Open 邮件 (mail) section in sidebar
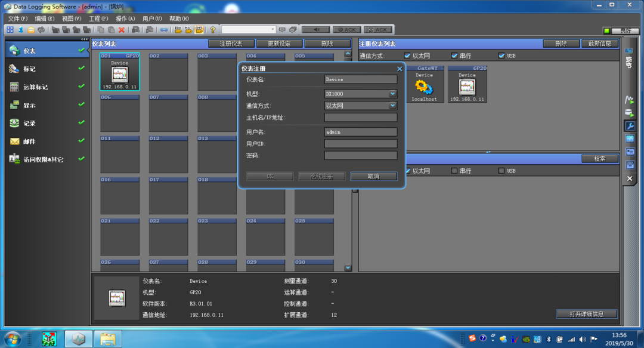Screen dimensions: 644x348 coord(29,141)
